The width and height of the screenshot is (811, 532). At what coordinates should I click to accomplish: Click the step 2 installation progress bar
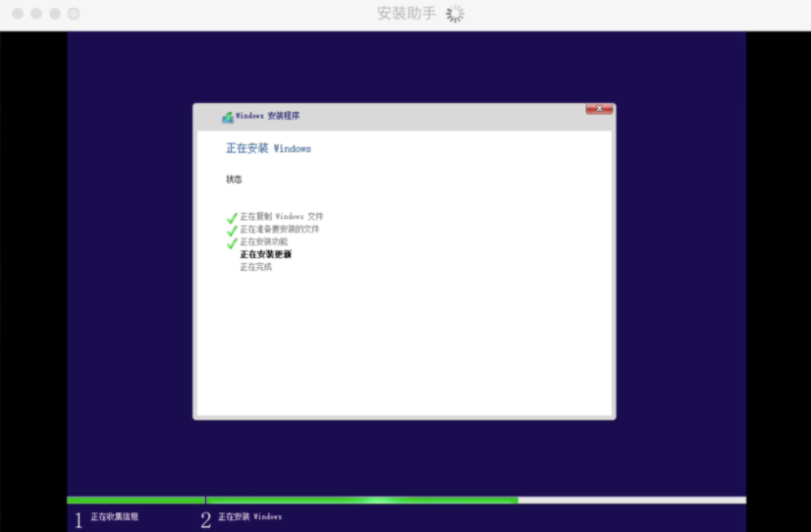pyautogui.click(x=476, y=500)
